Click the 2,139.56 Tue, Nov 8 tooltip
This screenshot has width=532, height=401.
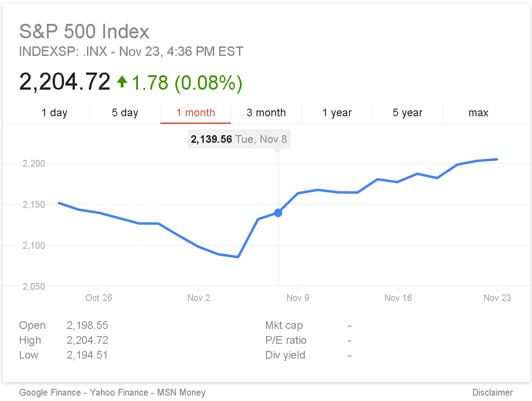tap(238, 139)
